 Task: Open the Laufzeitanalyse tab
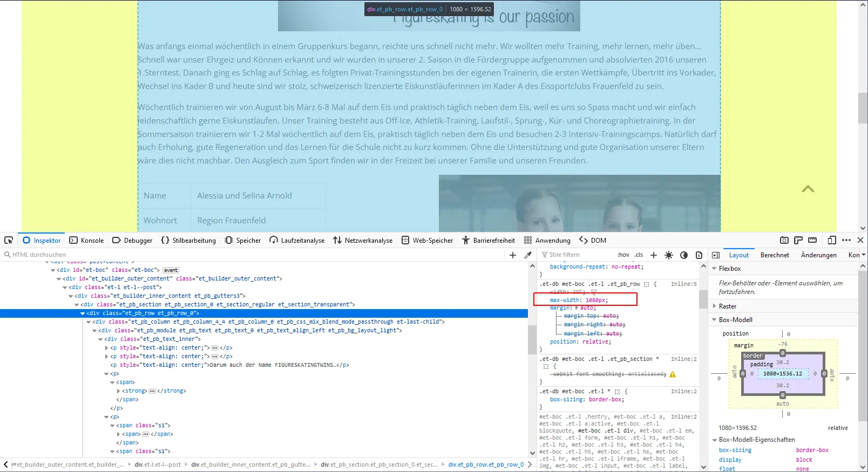[297, 240]
